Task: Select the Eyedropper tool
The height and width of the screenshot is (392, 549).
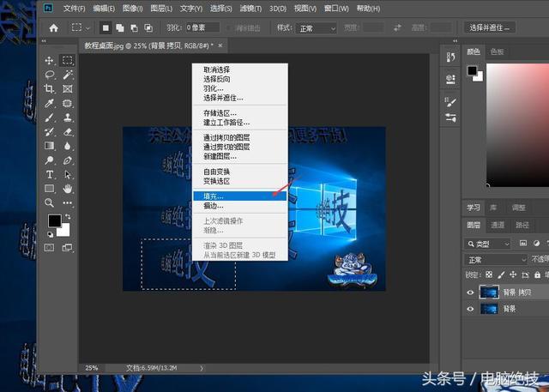Action: pyautogui.click(x=49, y=103)
